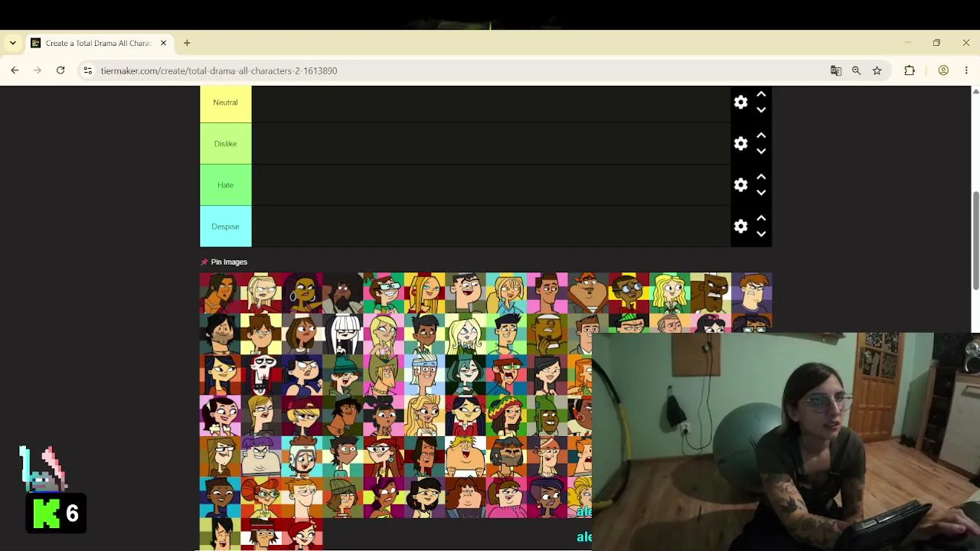Image resolution: width=980 pixels, height=551 pixels.
Task: View site information for tiermaker.com
Action: tap(88, 70)
